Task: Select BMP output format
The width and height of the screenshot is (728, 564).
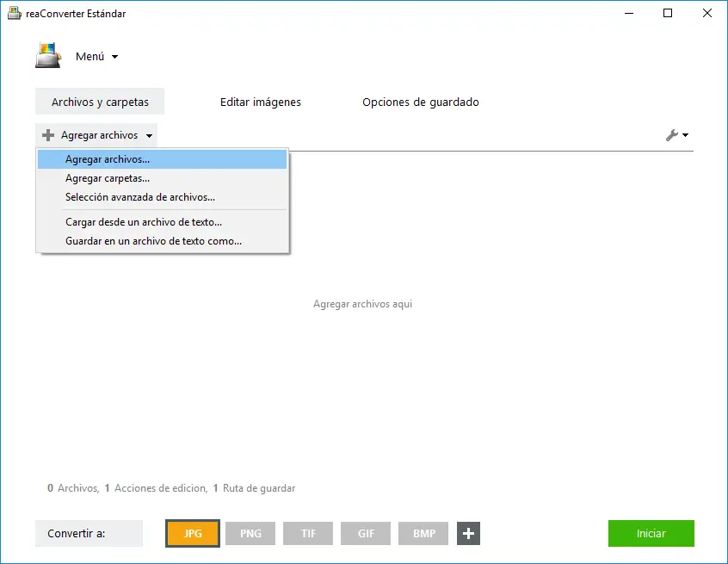Action: point(423,533)
